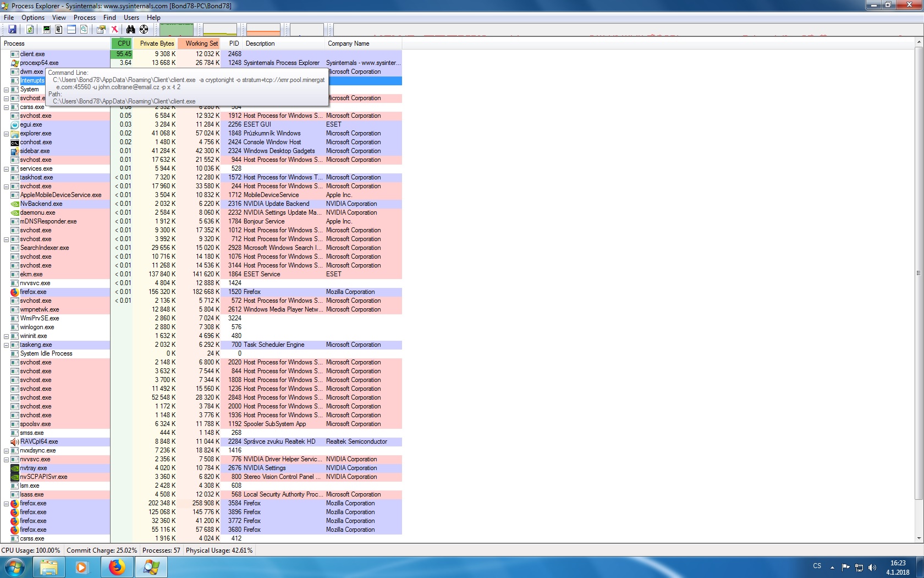
Task: Collapse the System process tree node
Action: point(6,89)
